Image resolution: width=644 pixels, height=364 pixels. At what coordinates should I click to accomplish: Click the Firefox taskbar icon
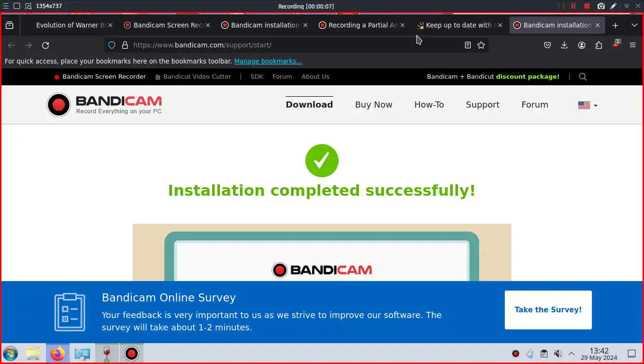pos(58,354)
